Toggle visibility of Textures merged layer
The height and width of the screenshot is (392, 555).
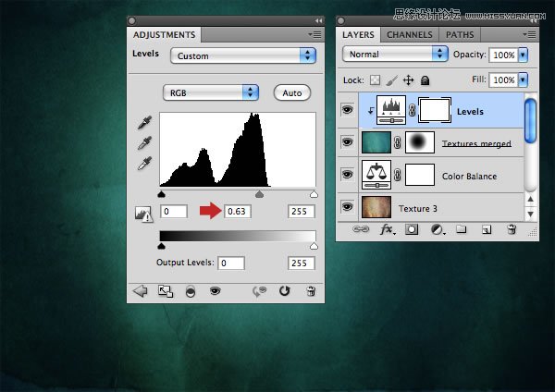coord(349,142)
